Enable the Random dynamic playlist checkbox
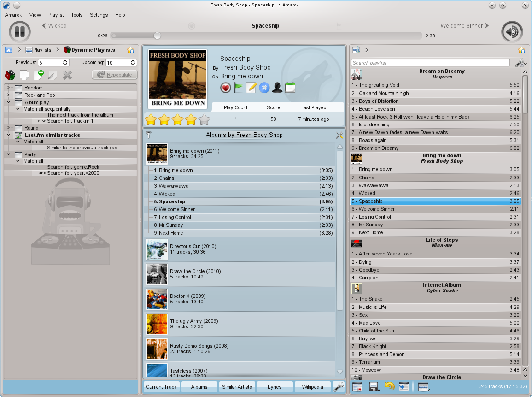Screen dimensions: 532x397 [x=18, y=87]
